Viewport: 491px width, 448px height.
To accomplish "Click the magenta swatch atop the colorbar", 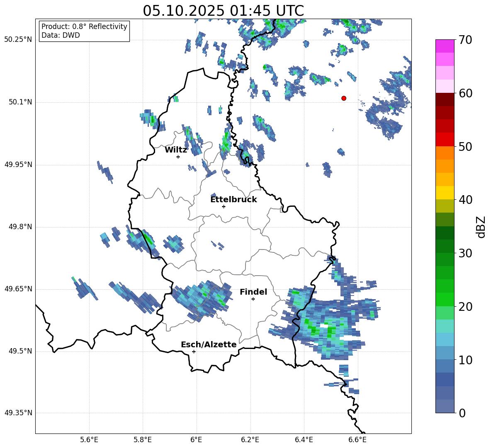I will (x=445, y=46).
